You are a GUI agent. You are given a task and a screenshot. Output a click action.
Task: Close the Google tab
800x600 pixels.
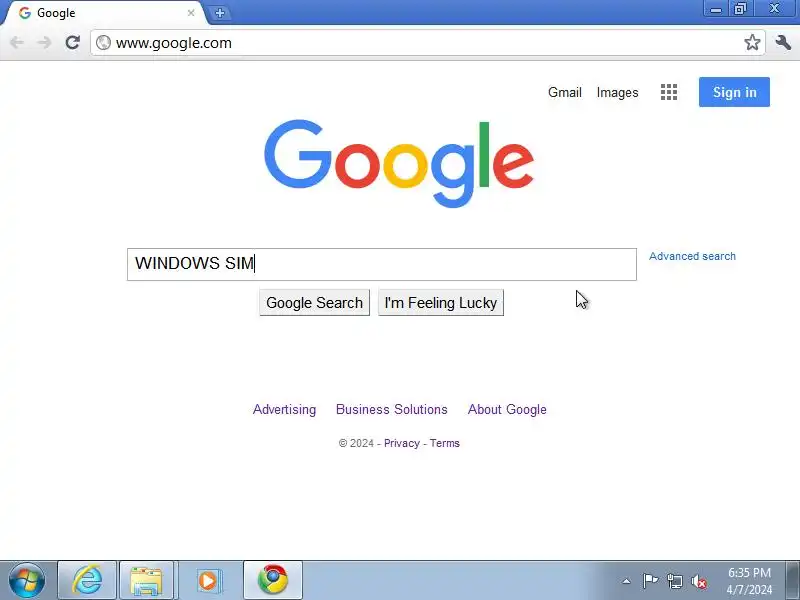coord(191,13)
